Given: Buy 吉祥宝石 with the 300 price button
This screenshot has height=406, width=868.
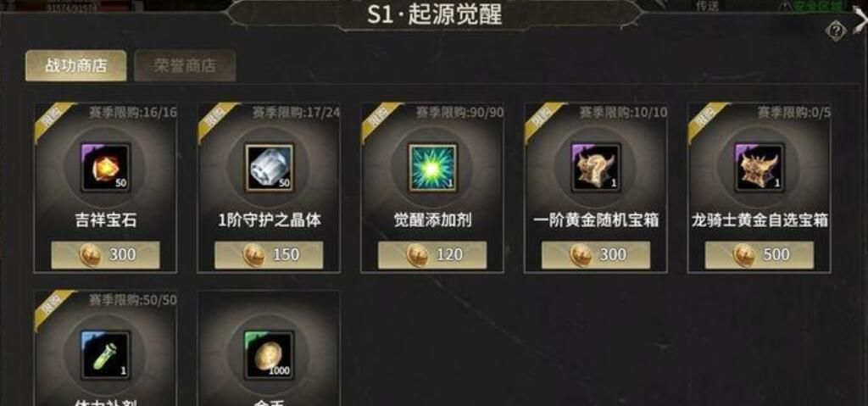Looking at the screenshot, I should point(105,255).
